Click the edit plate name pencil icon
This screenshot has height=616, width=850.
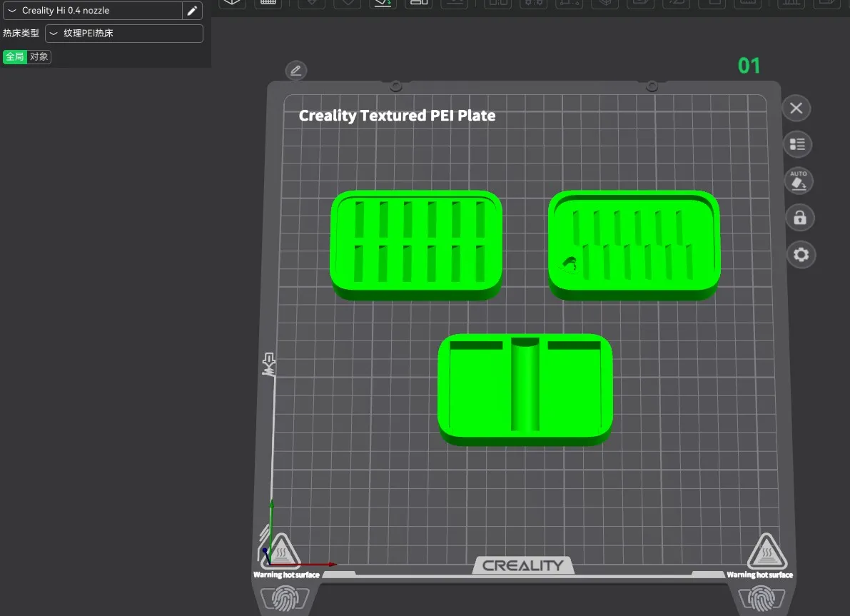295,70
